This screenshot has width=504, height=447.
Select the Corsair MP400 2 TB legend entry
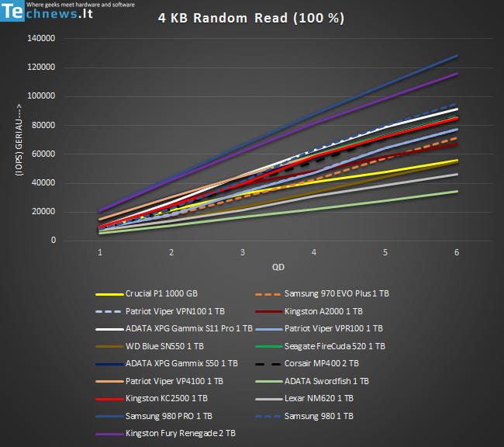[x=307, y=364]
